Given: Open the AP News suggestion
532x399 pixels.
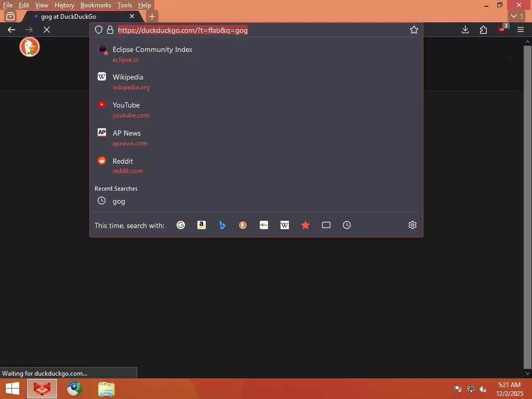Looking at the screenshot, I should pos(256,138).
